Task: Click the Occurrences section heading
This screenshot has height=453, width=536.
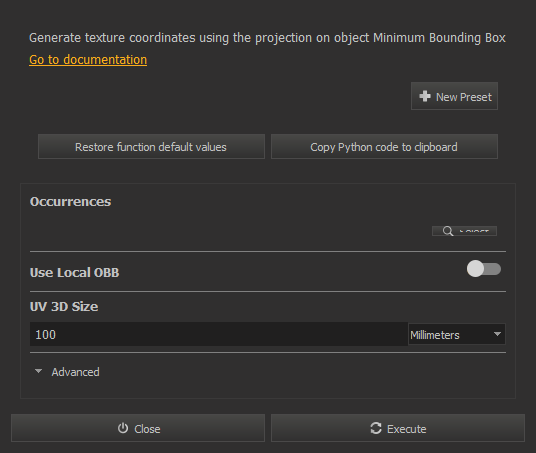Action: (70, 201)
